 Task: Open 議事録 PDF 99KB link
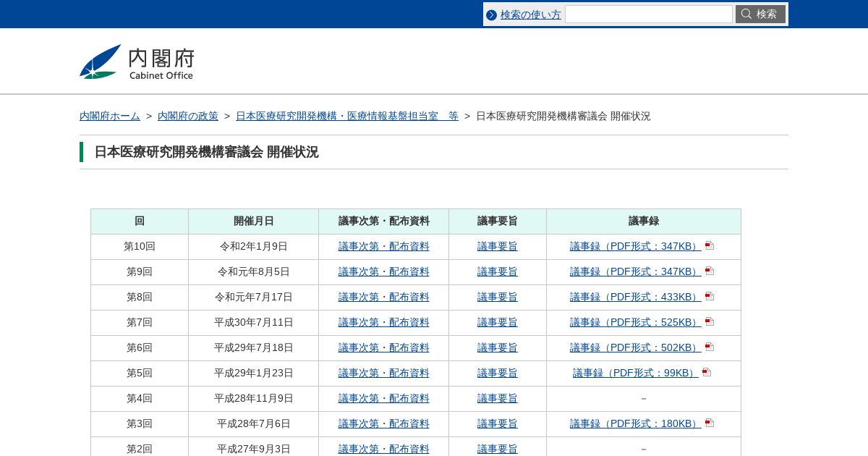click(x=636, y=373)
